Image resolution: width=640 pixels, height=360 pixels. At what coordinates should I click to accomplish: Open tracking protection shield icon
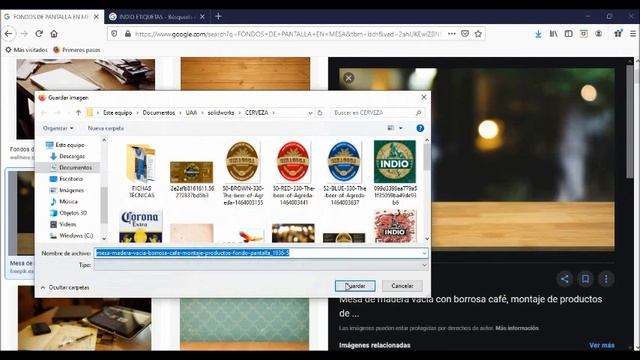click(114, 34)
